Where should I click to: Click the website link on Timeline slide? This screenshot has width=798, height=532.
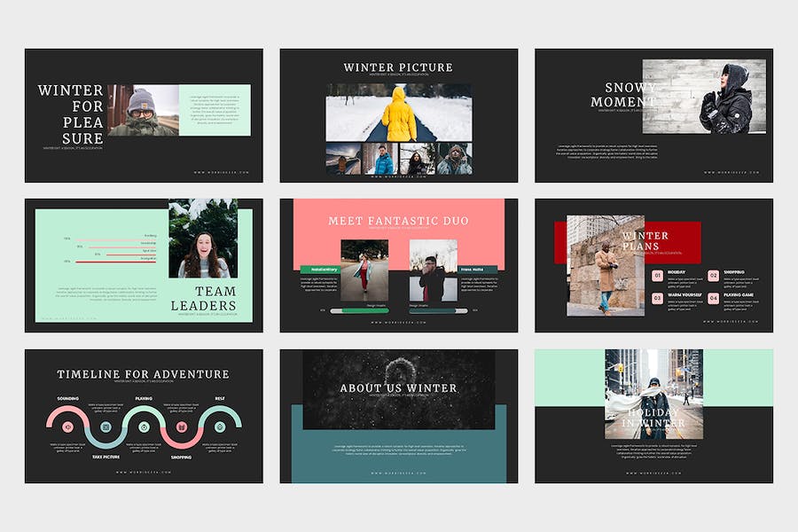click(144, 473)
